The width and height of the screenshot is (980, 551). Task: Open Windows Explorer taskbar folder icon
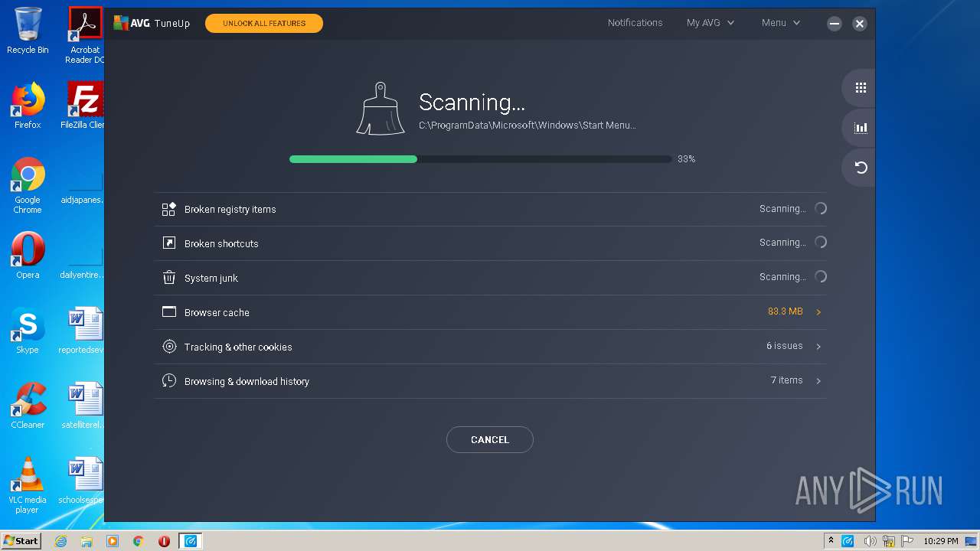87,541
